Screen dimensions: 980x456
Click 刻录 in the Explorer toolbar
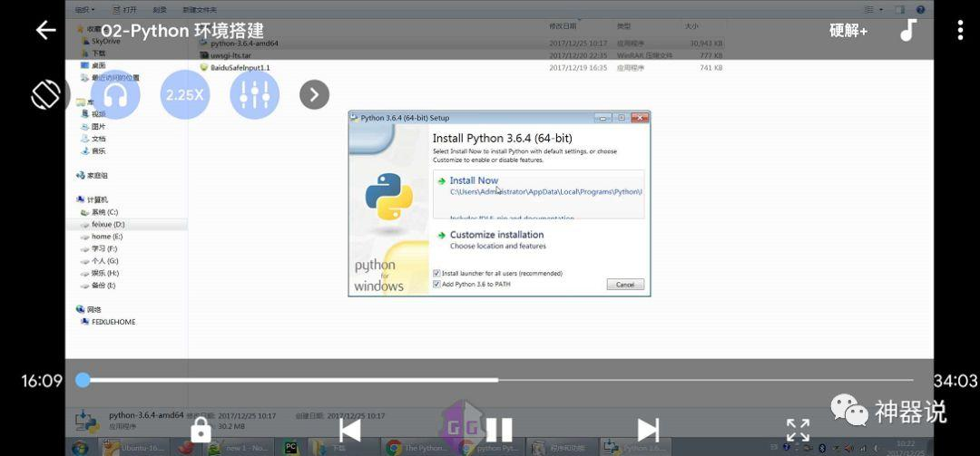click(160, 9)
